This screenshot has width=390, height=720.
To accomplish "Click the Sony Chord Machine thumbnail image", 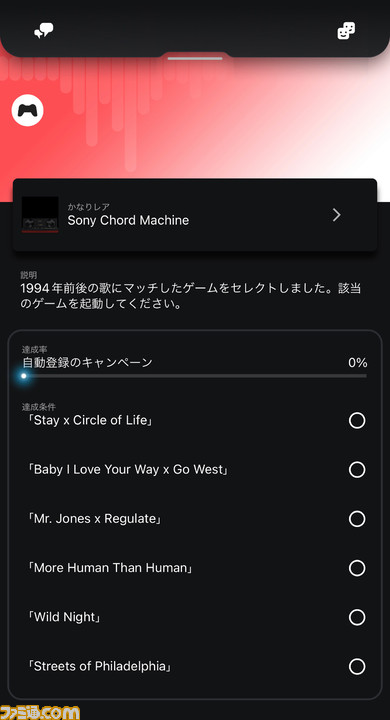I will point(40,214).
